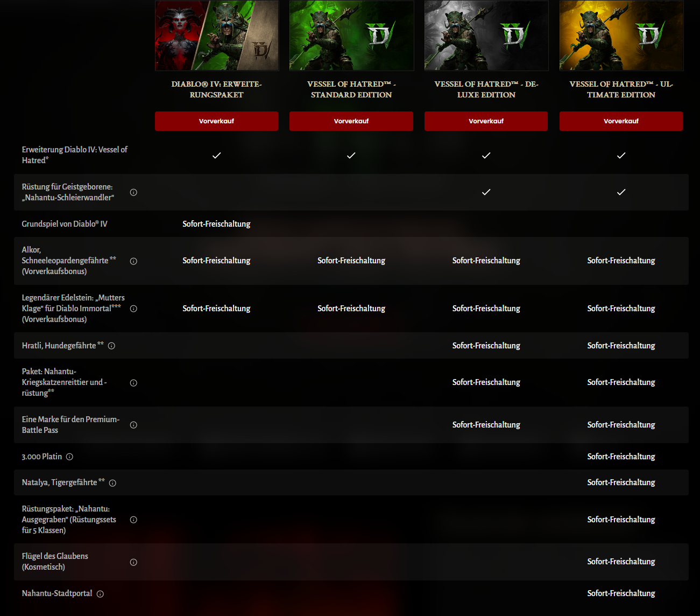Select the Vessel of Hatred Standard Edition artwork
700x616 pixels.
[351, 36]
